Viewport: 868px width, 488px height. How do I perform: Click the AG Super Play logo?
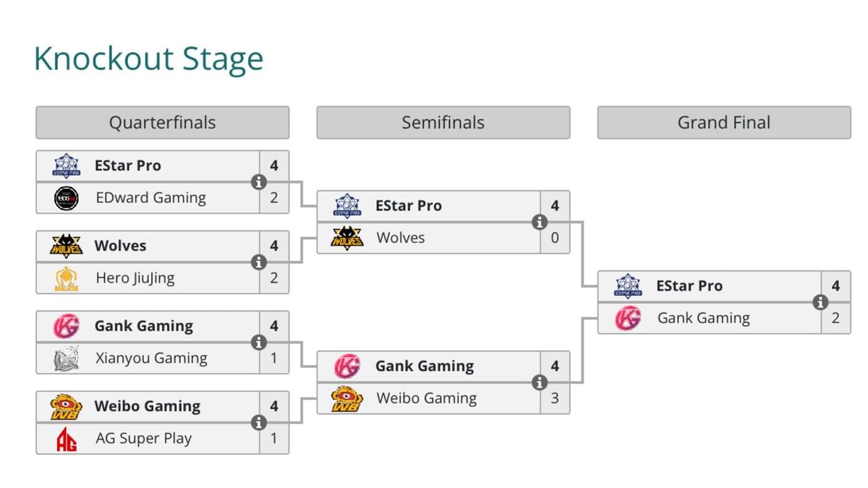67,439
